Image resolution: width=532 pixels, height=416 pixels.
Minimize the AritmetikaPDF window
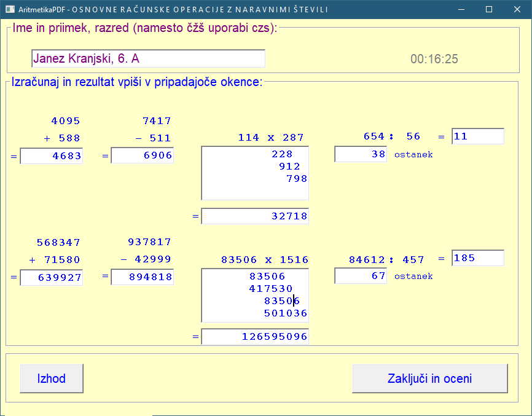click(x=461, y=9)
